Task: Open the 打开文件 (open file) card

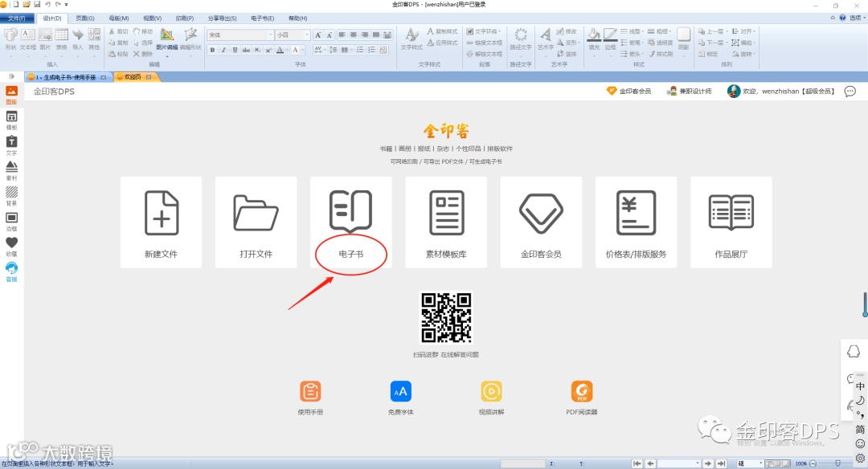Action: point(256,222)
